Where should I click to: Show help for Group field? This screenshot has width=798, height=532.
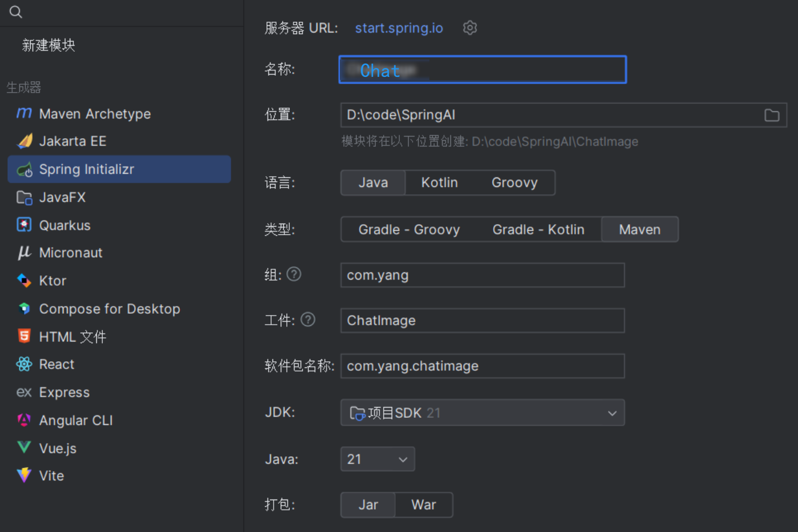tap(293, 274)
